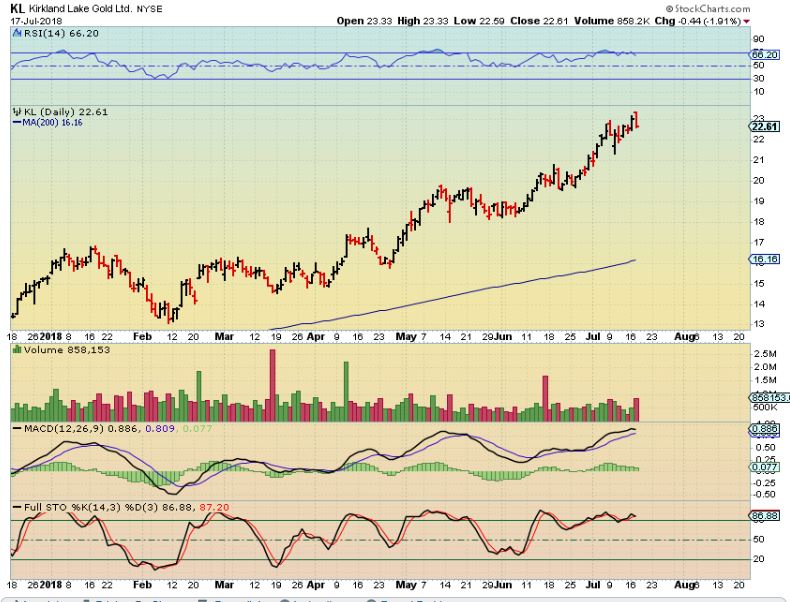This screenshot has width=790, height=602.
Task: Select the KL ticker symbol in the header
Action: click(x=17, y=9)
